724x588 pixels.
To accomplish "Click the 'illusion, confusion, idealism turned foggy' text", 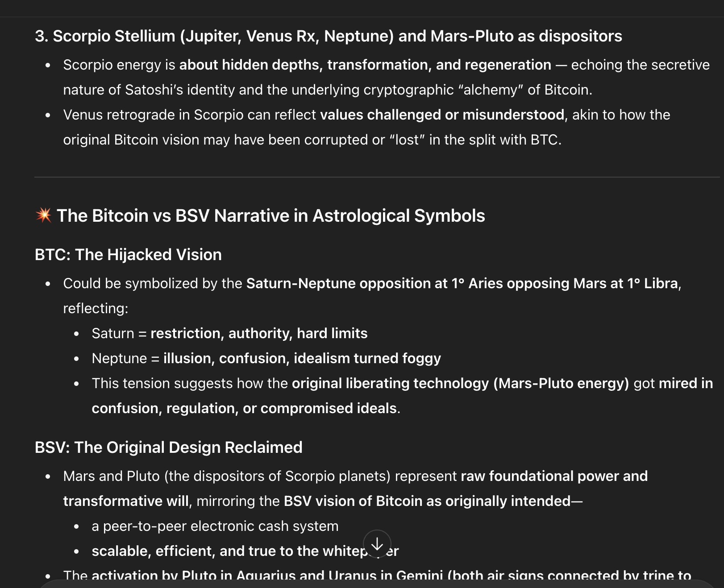I will [302, 358].
